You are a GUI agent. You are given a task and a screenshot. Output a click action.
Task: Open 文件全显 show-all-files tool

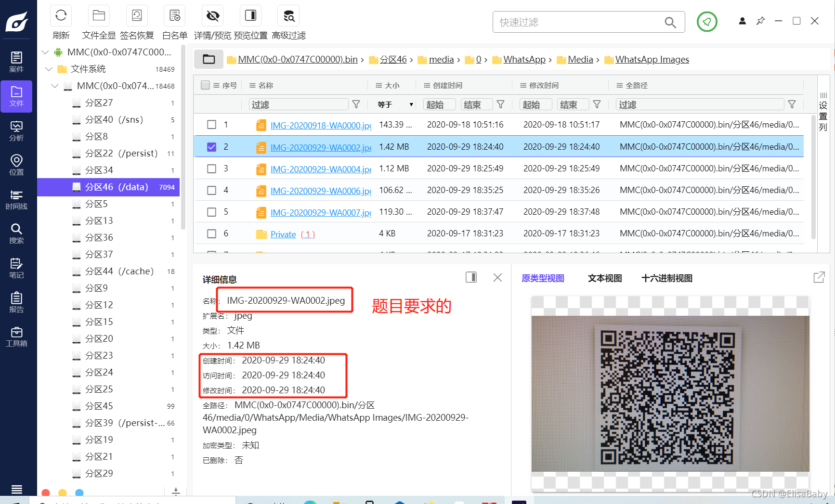pyautogui.click(x=99, y=16)
